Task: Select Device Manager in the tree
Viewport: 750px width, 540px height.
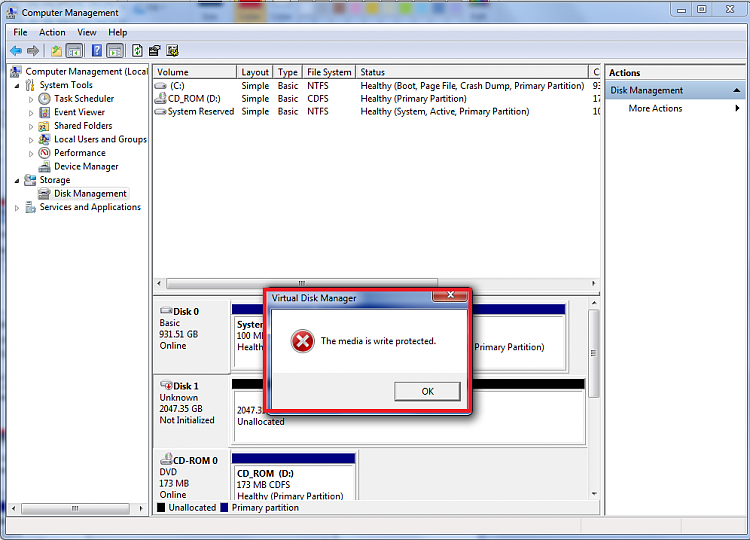Action: pos(86,166)
